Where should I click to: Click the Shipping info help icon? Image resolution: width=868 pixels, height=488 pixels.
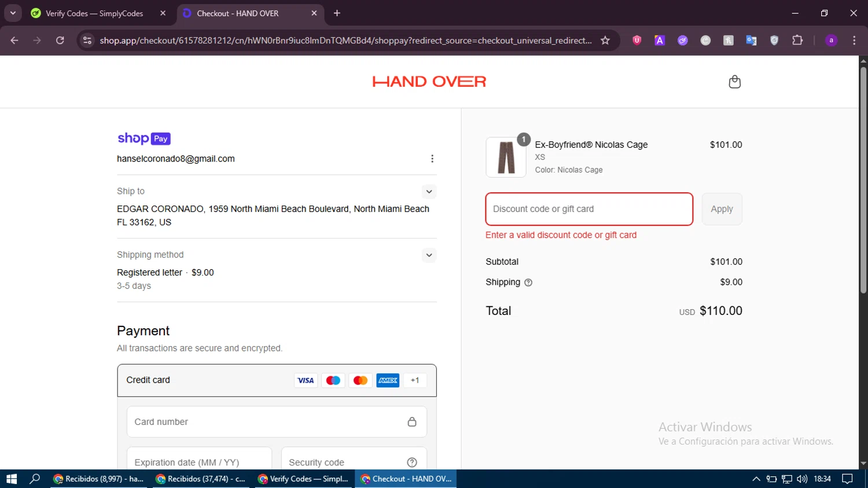point(528,282)
